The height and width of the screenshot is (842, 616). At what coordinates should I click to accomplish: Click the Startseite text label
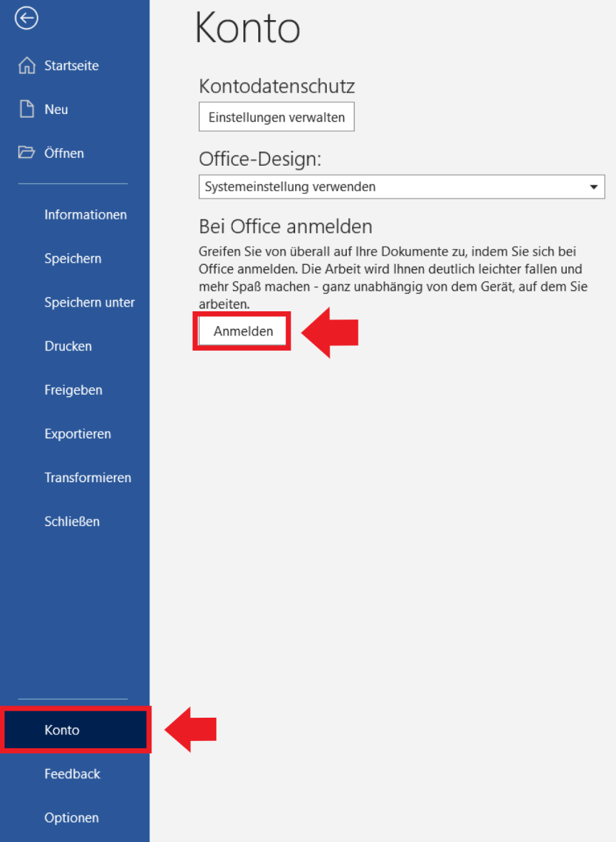pos(71,65)
